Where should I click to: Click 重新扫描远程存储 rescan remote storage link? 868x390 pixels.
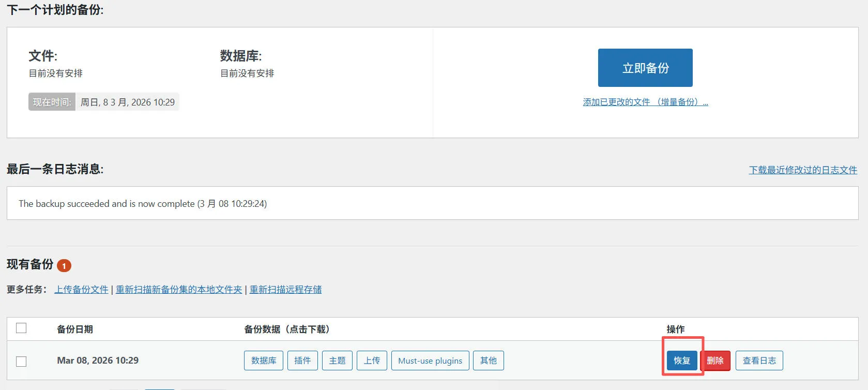click(285, 289)
